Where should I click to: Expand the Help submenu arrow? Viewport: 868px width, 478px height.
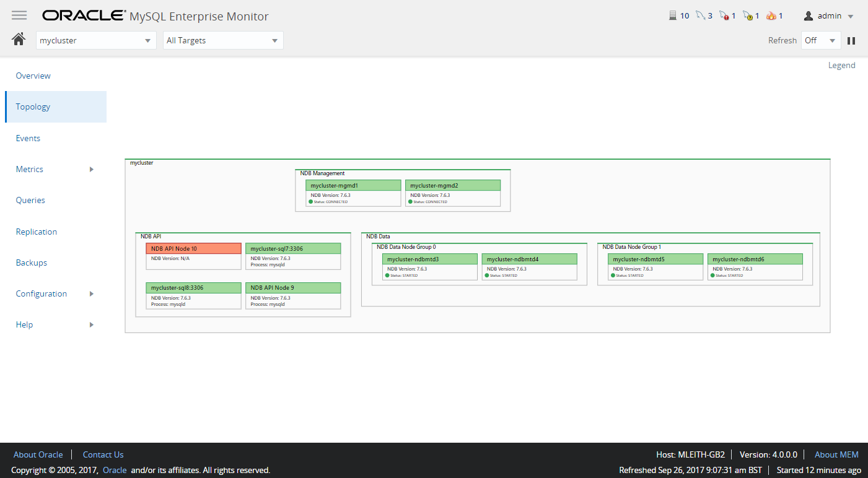coord(92,324)
